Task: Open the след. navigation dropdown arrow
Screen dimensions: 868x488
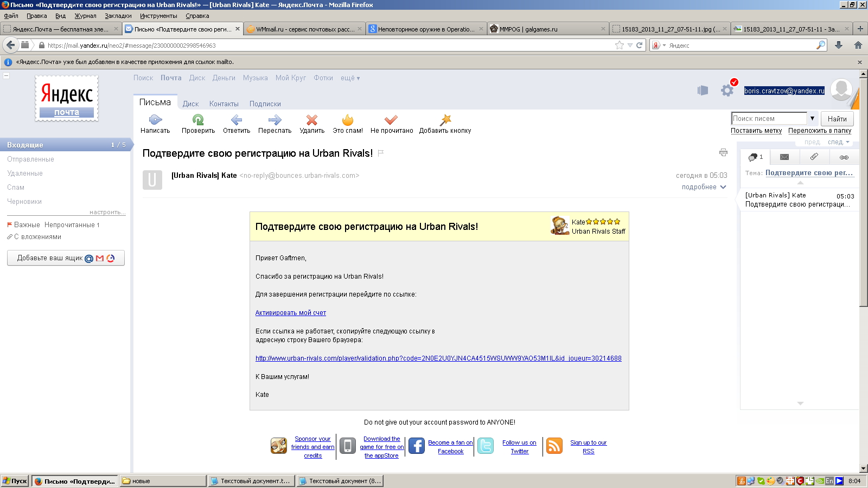Action: point(847,142)
